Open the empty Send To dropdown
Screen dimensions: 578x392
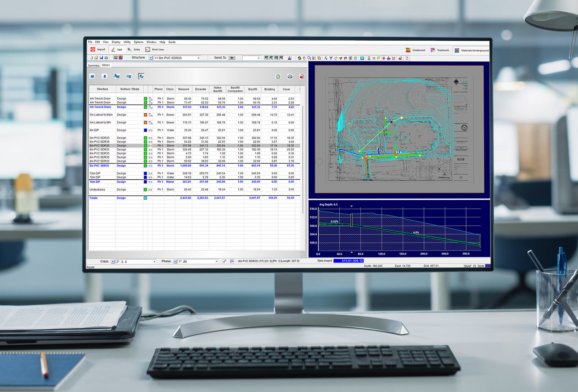tap(251, 58)
